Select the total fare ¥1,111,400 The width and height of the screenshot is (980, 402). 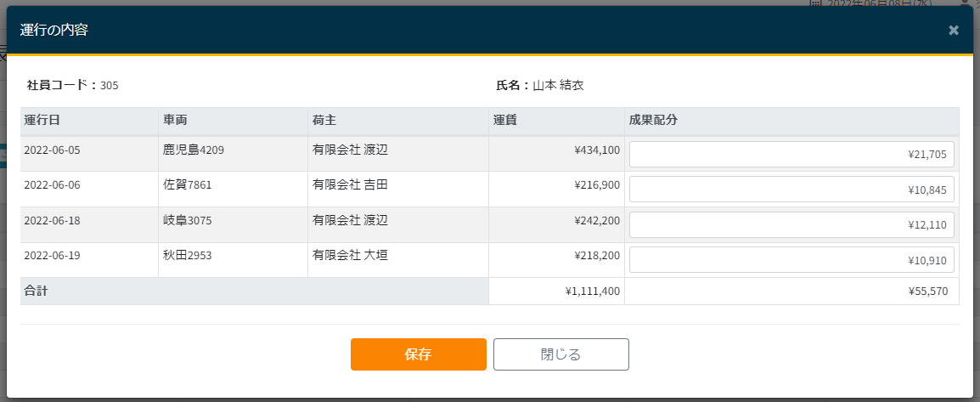592,292
